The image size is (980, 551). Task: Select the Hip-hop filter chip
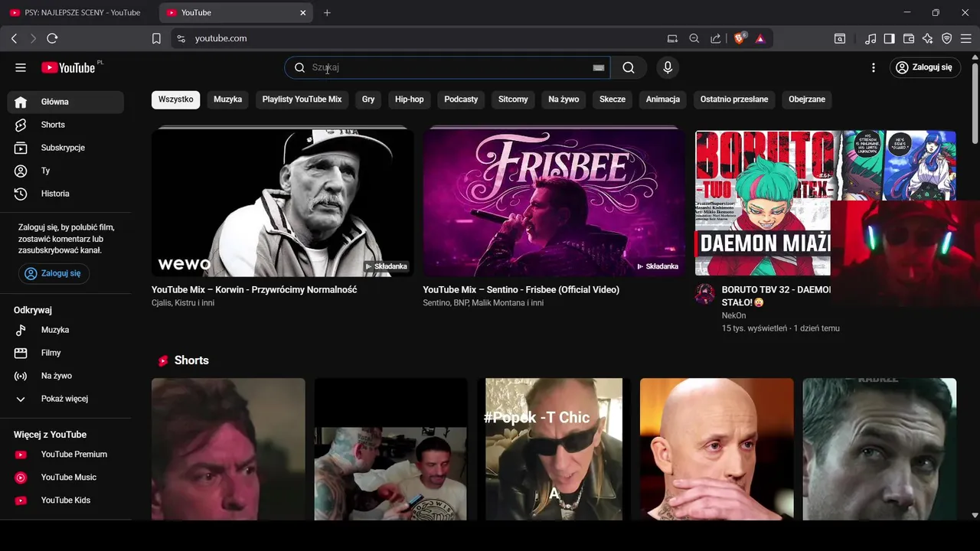click(x=410, y=99)
